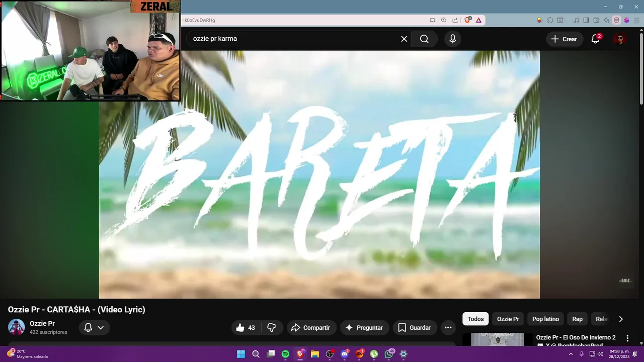Image resolution: width=644 pixels, height=362 pixels.
Task: Open EA app from taskbar
Action: [359, 354]
